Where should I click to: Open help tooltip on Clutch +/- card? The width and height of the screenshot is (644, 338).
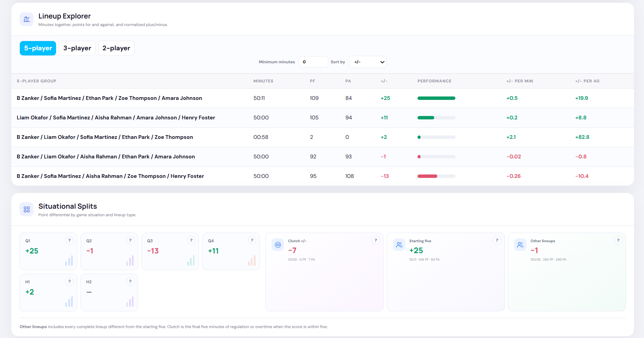376,240
